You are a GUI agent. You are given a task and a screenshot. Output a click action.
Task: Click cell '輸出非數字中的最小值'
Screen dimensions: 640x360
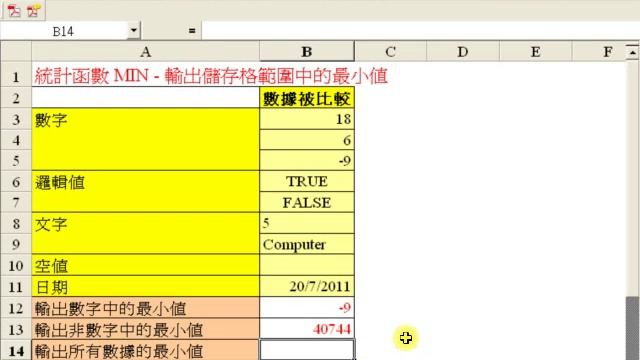click(145, 329)
